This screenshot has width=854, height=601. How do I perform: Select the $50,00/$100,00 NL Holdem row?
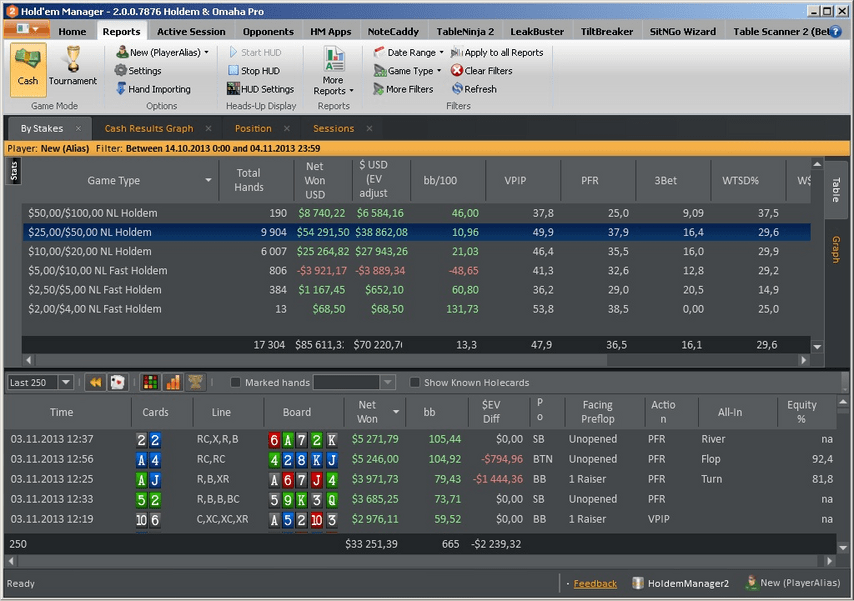[416, 213]
